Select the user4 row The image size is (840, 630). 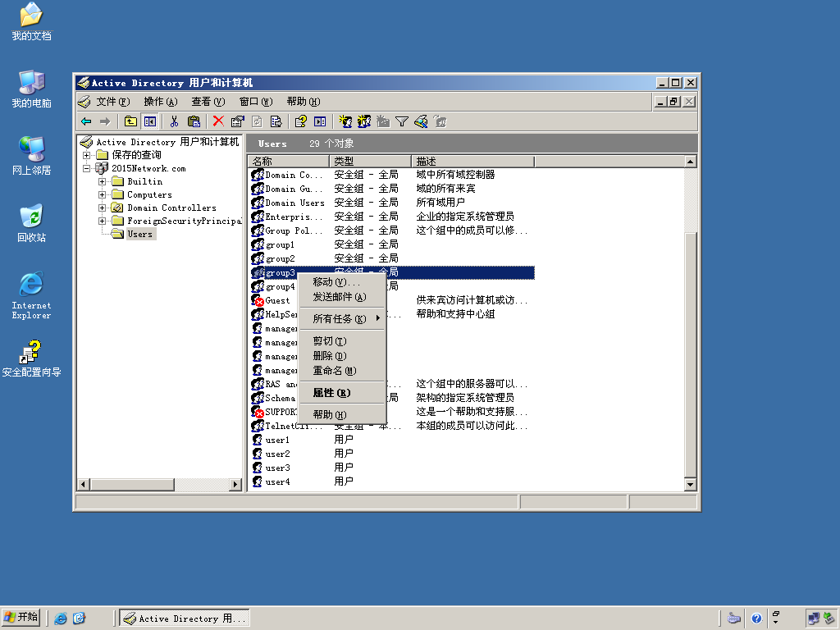tap(392, 481)
